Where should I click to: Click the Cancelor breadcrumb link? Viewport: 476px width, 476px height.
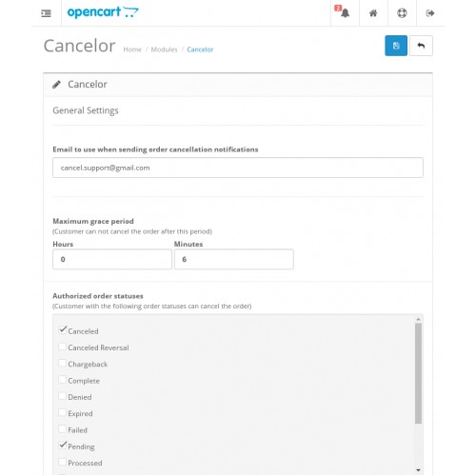click(x=200, y=50)
